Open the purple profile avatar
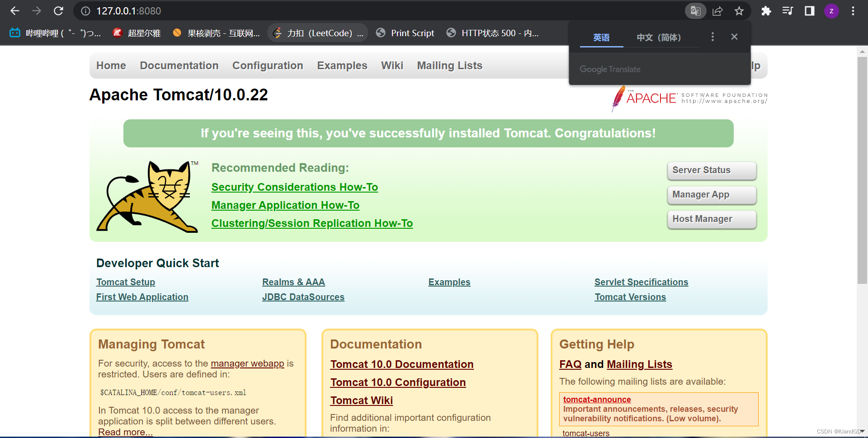Viewport: 868px width, 438px height. 831,11
